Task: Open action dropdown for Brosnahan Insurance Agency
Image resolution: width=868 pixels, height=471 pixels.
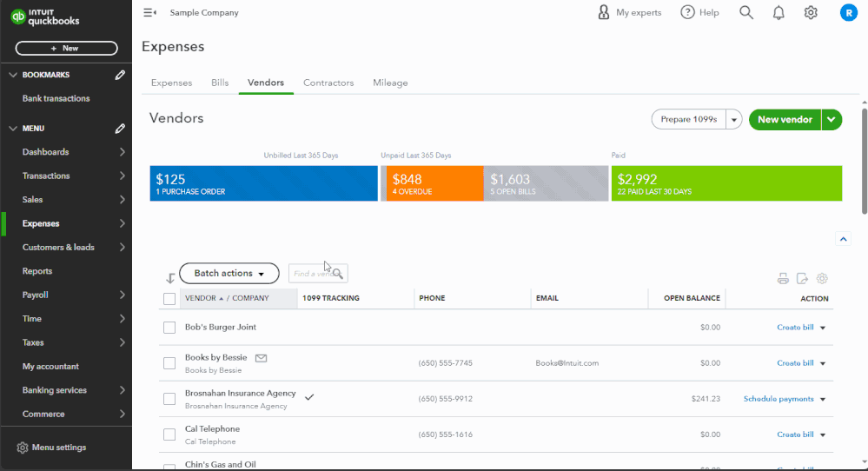Action: click(x=823, y=399)
